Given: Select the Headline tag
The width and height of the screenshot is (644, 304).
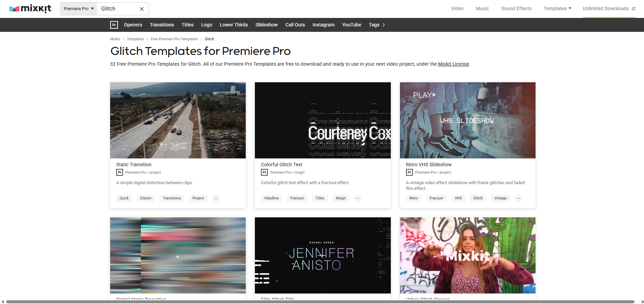Looking at the screenshot, I should coord(271,198).
